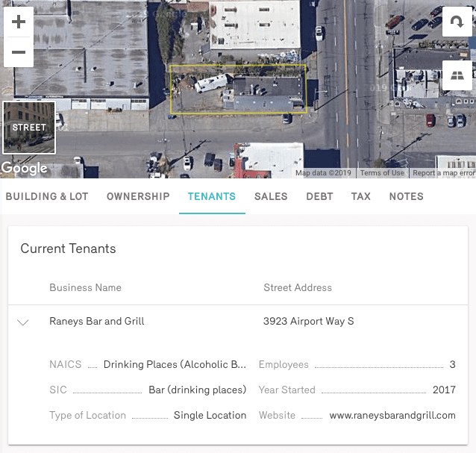This screenshot has height=453, width=476.
Task: Show the Debt tab
Action: (319, 197)
